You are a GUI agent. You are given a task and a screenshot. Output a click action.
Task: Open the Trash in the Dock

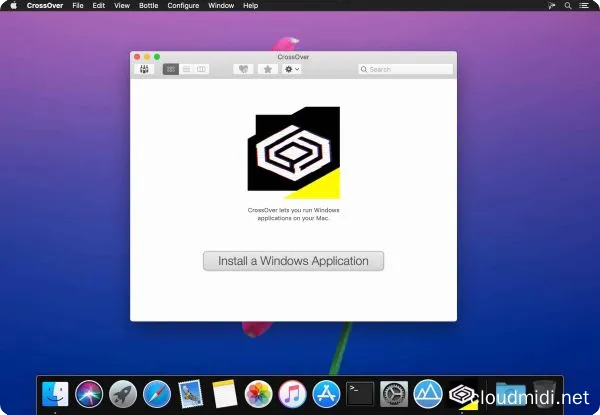[x=545, y=394]
